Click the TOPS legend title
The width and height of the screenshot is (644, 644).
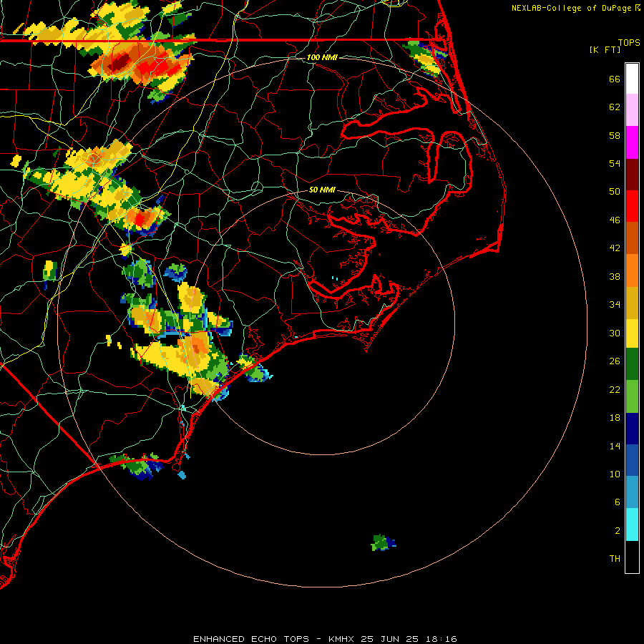[629, 43]
